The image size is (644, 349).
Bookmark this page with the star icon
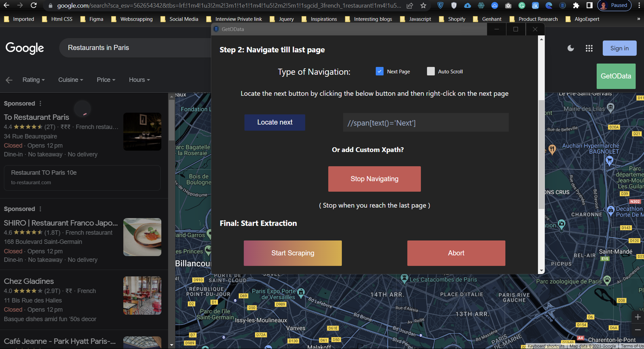[423, 5]
